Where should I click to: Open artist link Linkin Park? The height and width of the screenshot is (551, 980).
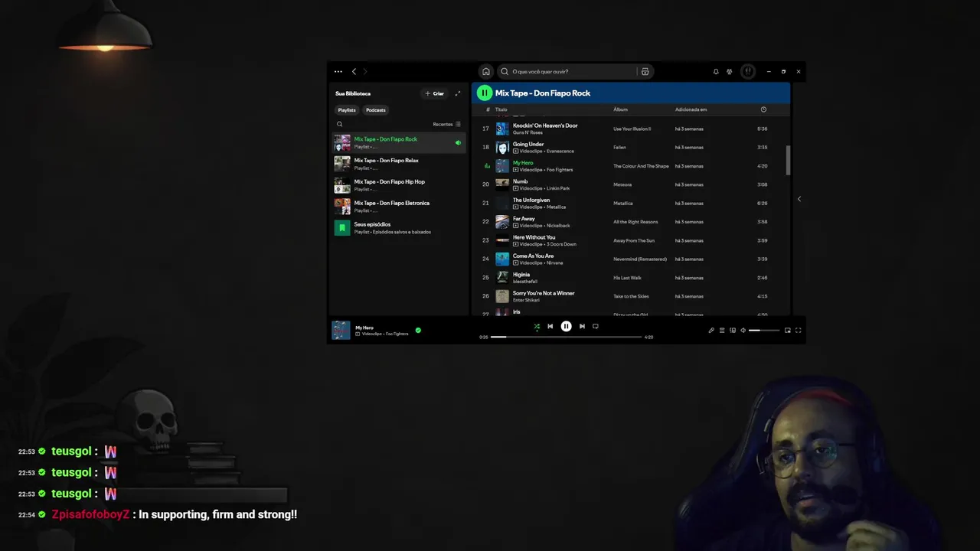pyautogui.click(x=558, y=188)
